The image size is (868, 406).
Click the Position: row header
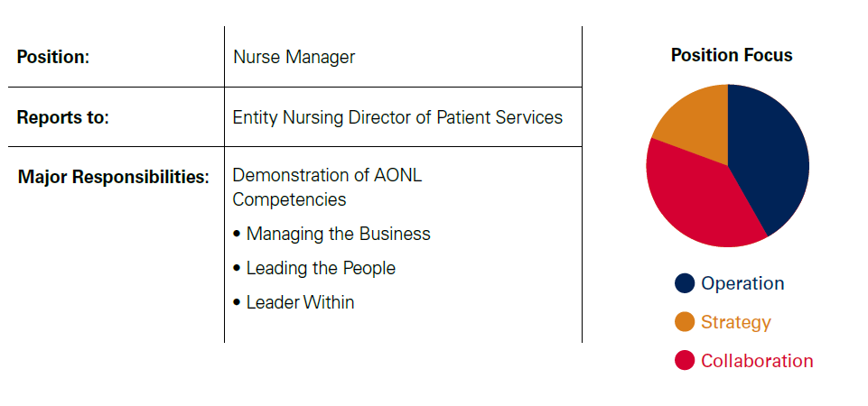point(53,57)
